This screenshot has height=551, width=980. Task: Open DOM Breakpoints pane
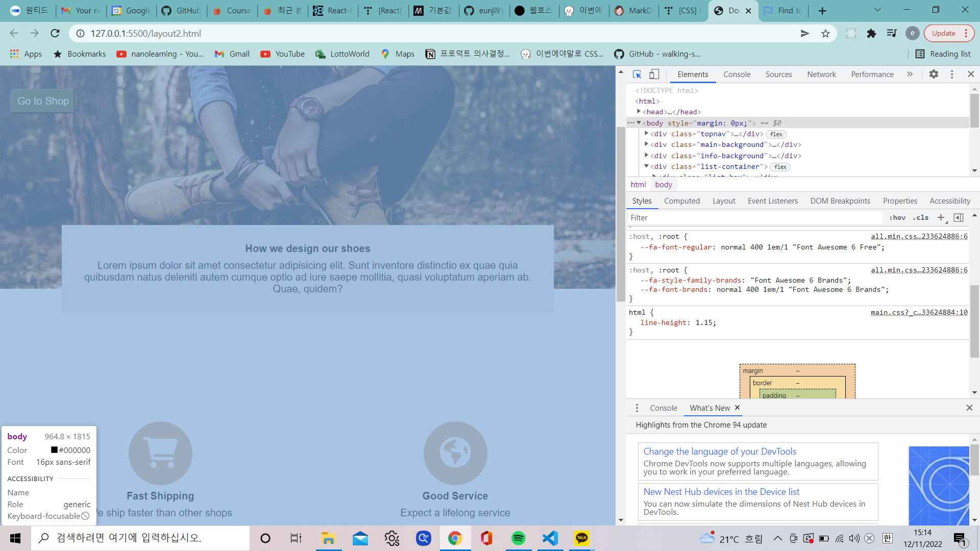click(x=840, y=201)
